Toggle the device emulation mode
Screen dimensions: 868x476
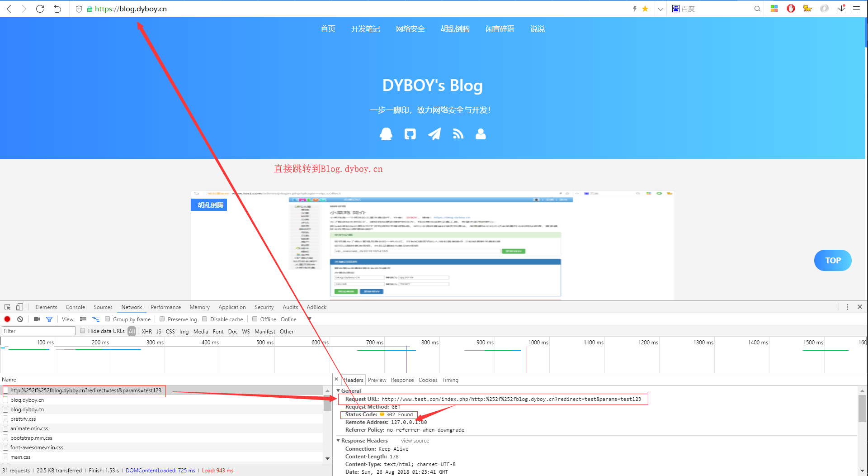click(19, 307)
